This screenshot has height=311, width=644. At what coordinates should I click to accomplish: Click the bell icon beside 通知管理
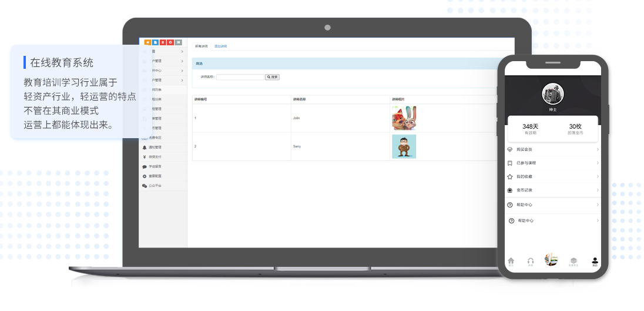(145, 148)
